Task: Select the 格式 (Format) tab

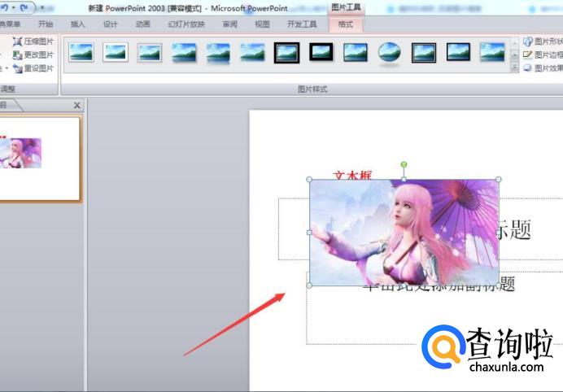Action: [346, 24]
